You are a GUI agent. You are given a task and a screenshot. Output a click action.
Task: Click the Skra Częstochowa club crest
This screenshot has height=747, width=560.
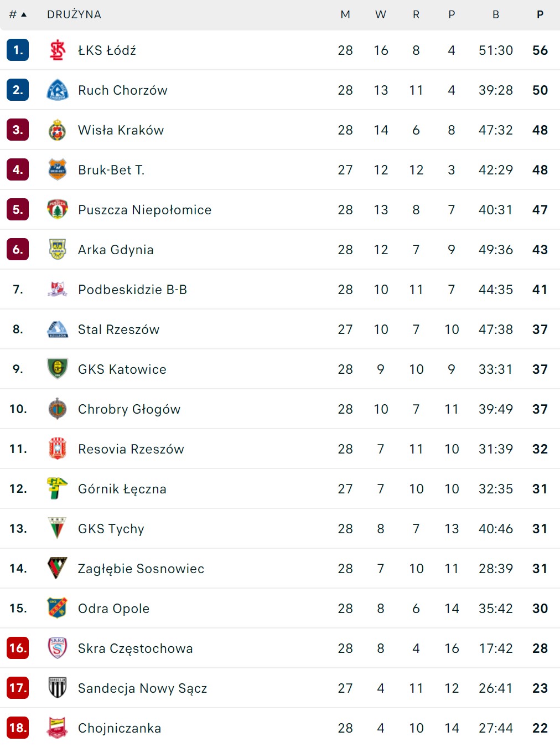tap(58, 648)
